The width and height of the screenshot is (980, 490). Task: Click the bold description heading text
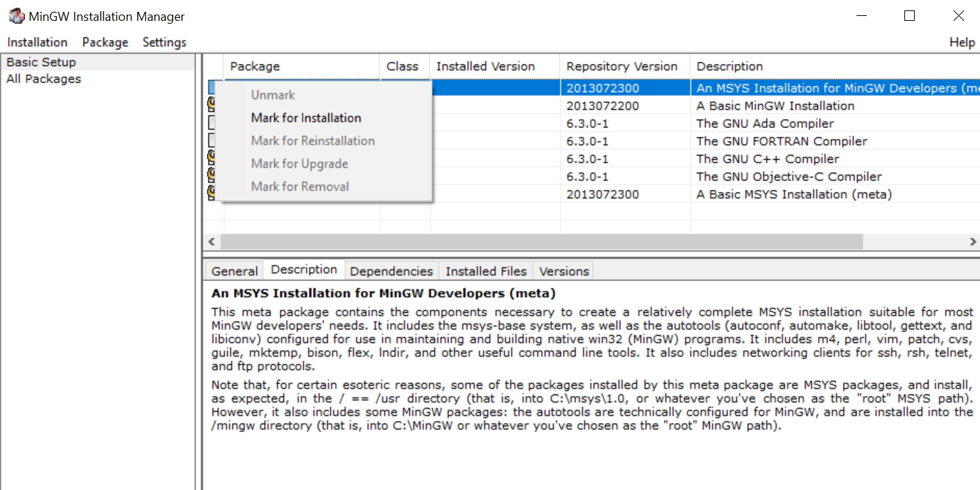click(x=384, y=294)
